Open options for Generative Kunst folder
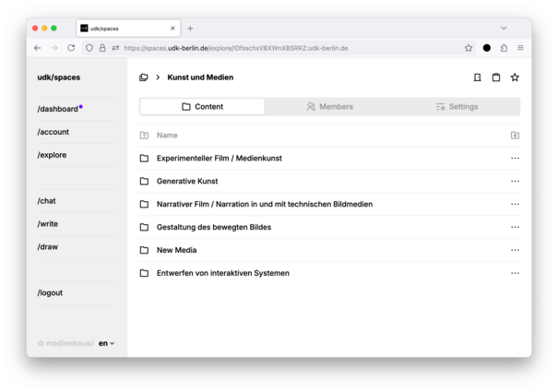 (x=515, y=181)
